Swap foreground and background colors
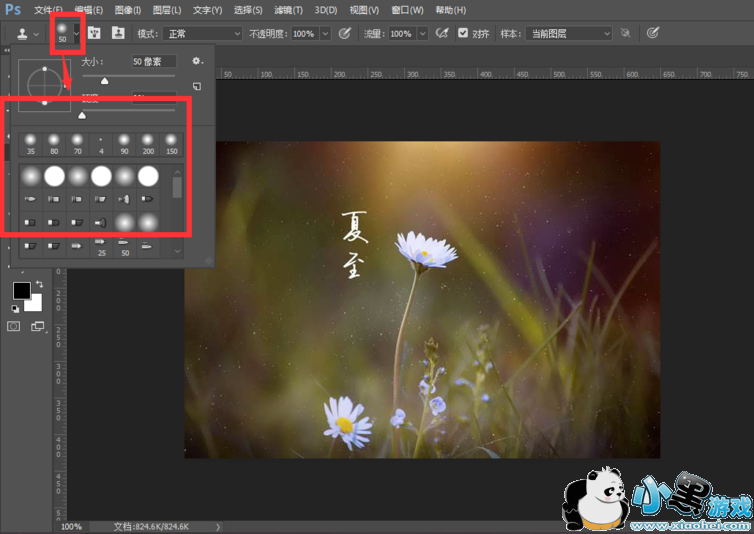This screenshot has height=534, width=754. pos(38,284)
